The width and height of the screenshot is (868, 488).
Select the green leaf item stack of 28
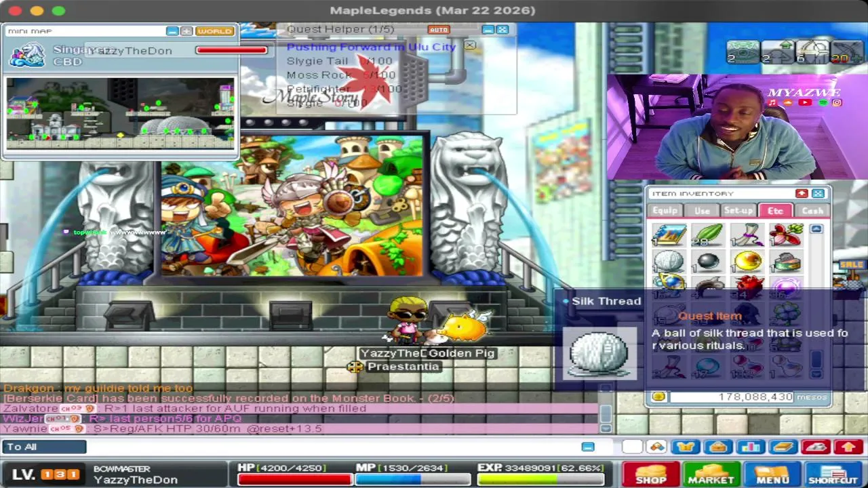[x=708, y=235]
